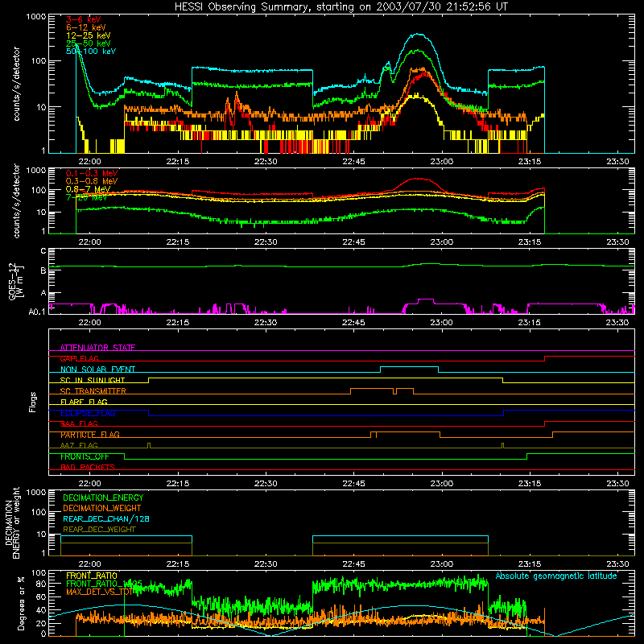Select the 3-6 keV legend label
The height and width of the screenshot is (644, 644).
click(x=83, y=19)
